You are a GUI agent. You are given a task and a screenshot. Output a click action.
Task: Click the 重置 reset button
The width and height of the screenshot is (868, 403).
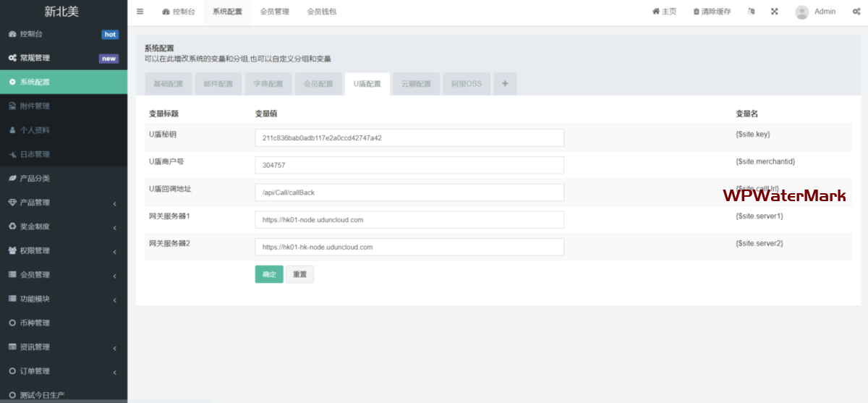point(299,274)
